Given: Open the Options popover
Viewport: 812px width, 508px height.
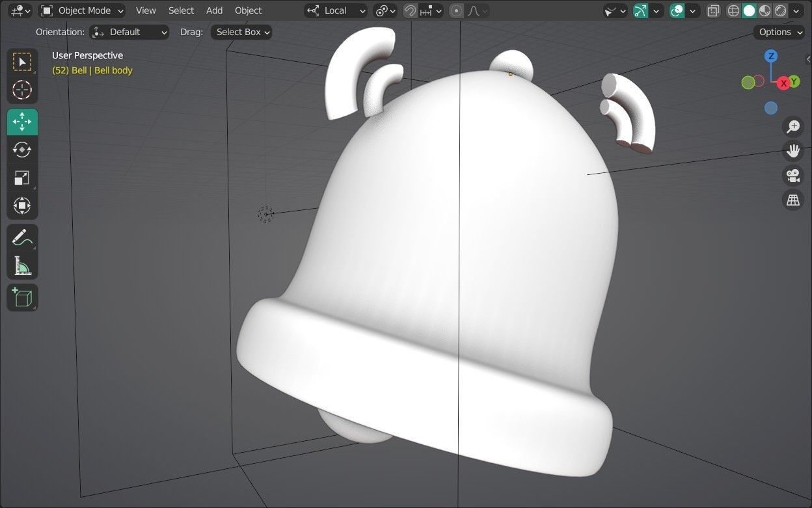Looking at the screenshot, I should (x=779, y=32).
